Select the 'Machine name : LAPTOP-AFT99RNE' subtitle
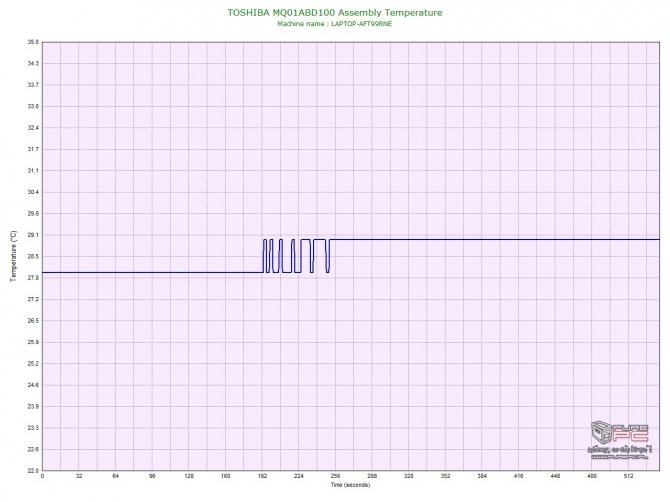Screen dimensions: 670x502 tap(335, 24)
